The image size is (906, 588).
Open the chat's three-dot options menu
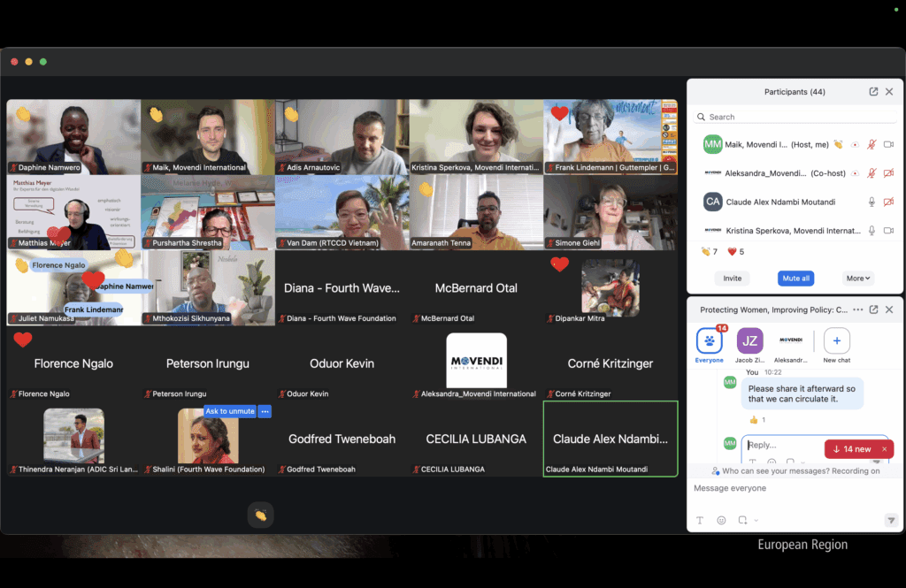(856, 309)
